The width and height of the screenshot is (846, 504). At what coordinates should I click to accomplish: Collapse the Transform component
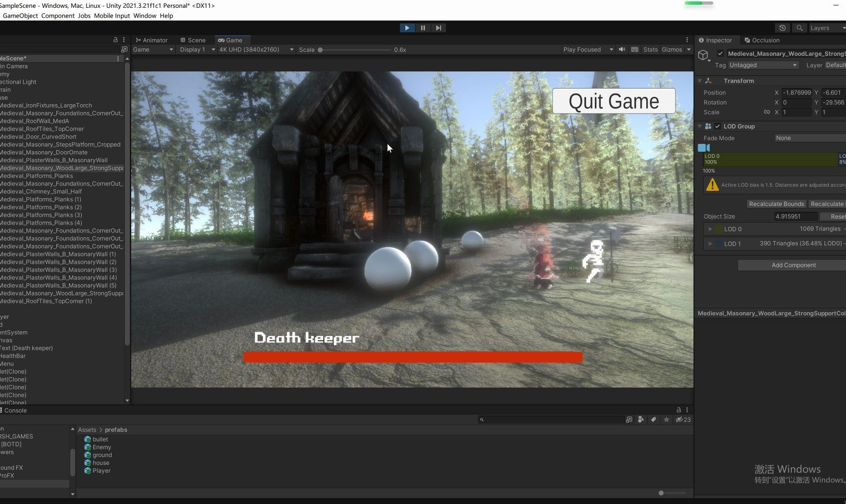pos(700,81)
